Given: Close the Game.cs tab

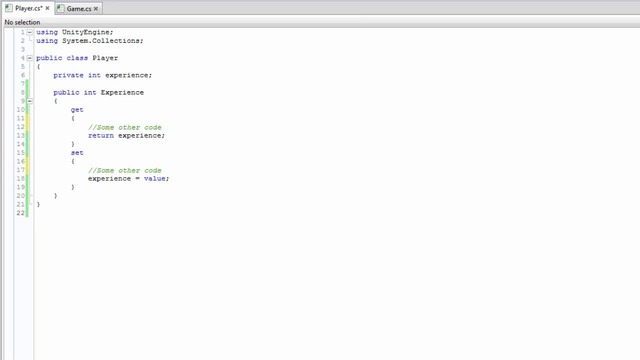Looking at the screenshot, I should click(96, 9).
